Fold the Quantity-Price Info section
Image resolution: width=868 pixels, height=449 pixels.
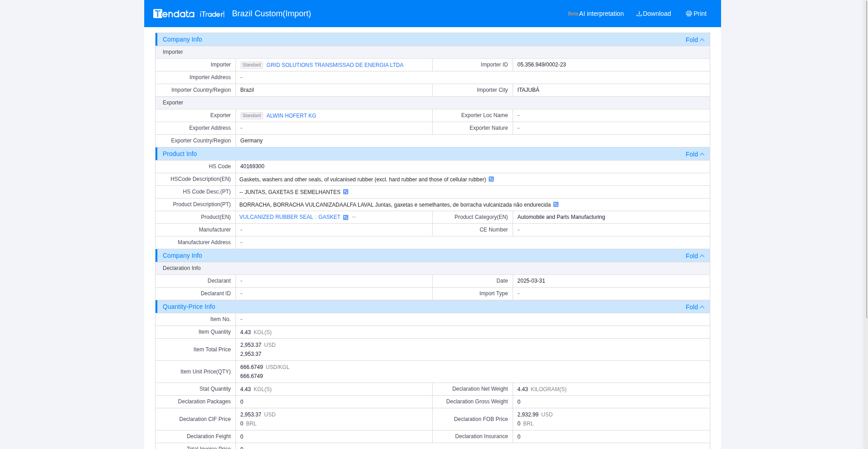pos(695,307)
